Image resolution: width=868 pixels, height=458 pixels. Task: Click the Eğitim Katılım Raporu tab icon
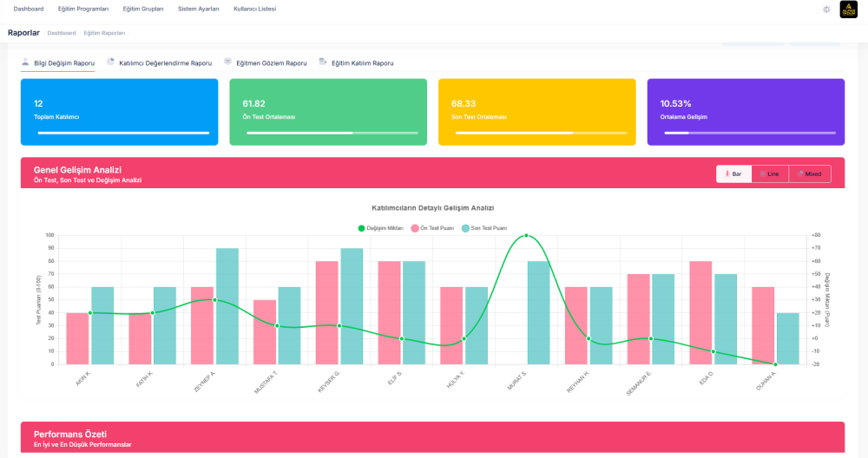click(323, 62)
